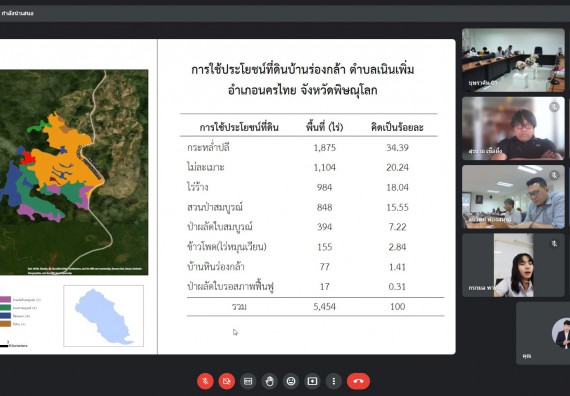
Task: Click the row label ป่าผลัดใบสมบูรณ์
Action: click(219, 227)
